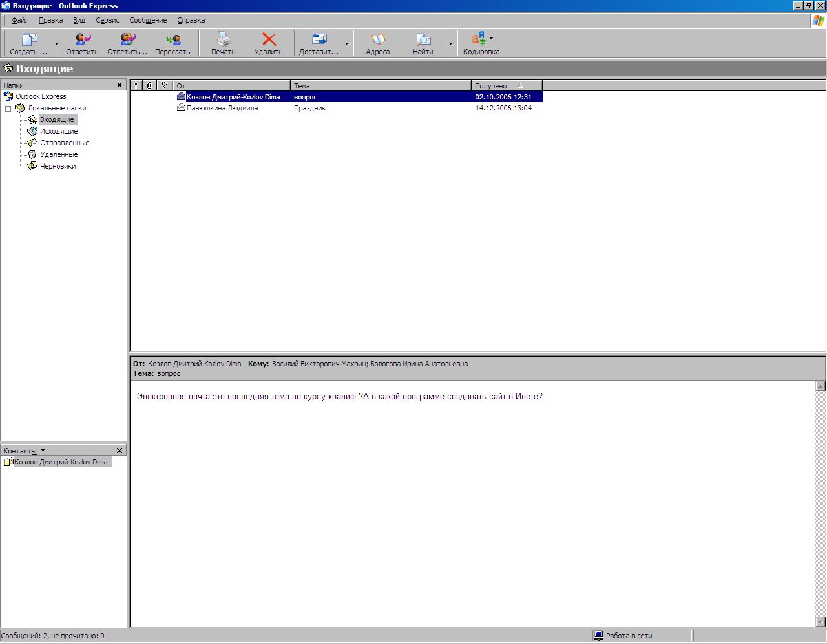The height and width of the screenshot is (644, 827).
Task: Click the envelope icon of Панюшкина message
Action: click(181, 108)
